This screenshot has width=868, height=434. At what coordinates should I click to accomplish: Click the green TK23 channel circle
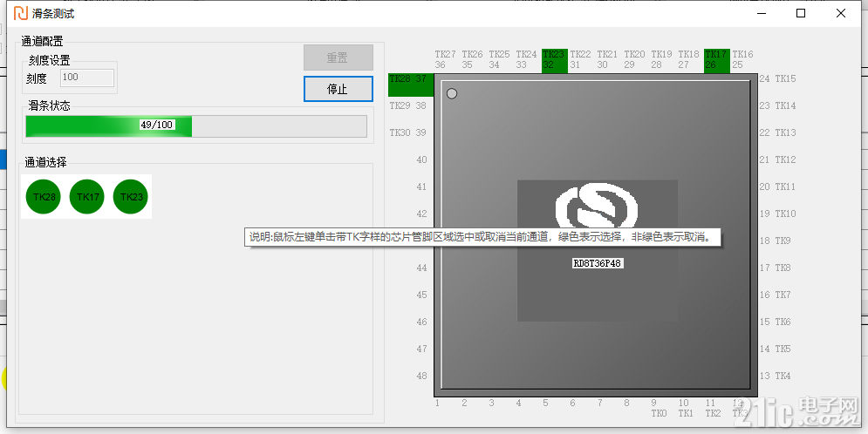tap(131, 197)
